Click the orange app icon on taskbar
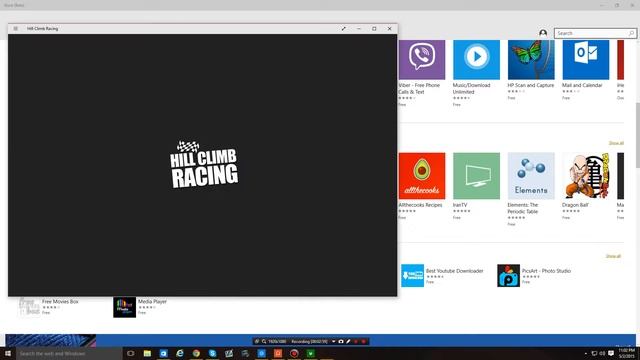640x360 pixels. [278, 353]
